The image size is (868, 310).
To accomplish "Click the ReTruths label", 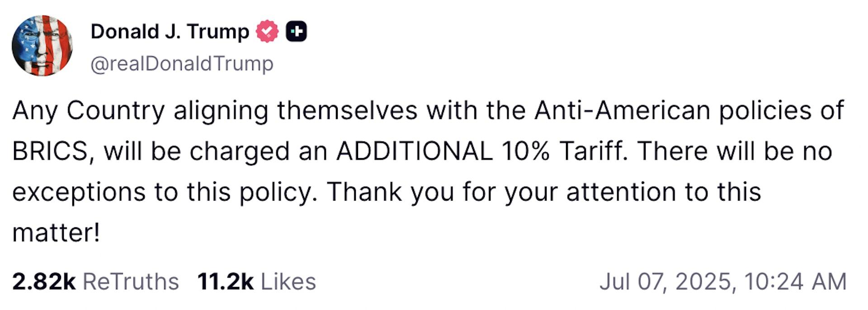I will pyautogui.click(x=131, y=282).
